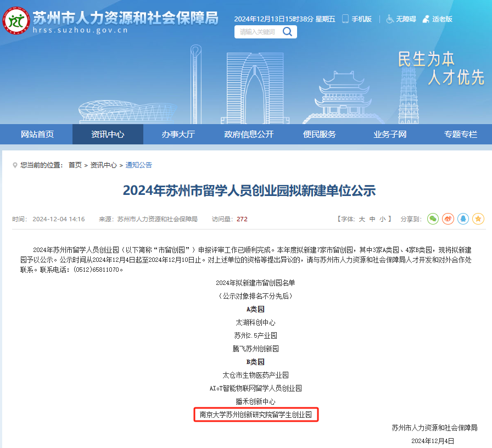
Task: Click the AIoT智能物联网留学人员创业园 entry
Action: tap(255, 388)
